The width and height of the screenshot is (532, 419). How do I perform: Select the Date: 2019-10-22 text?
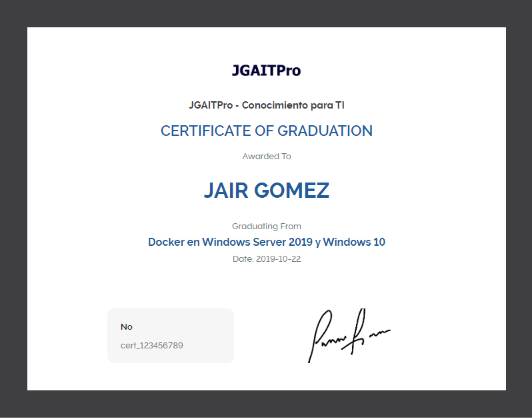point(267,259)
